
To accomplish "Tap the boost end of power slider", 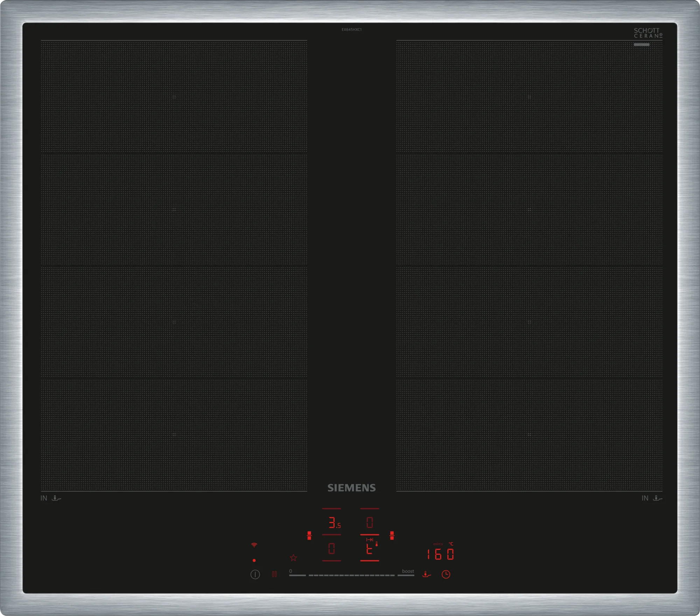I will point(406,575).
